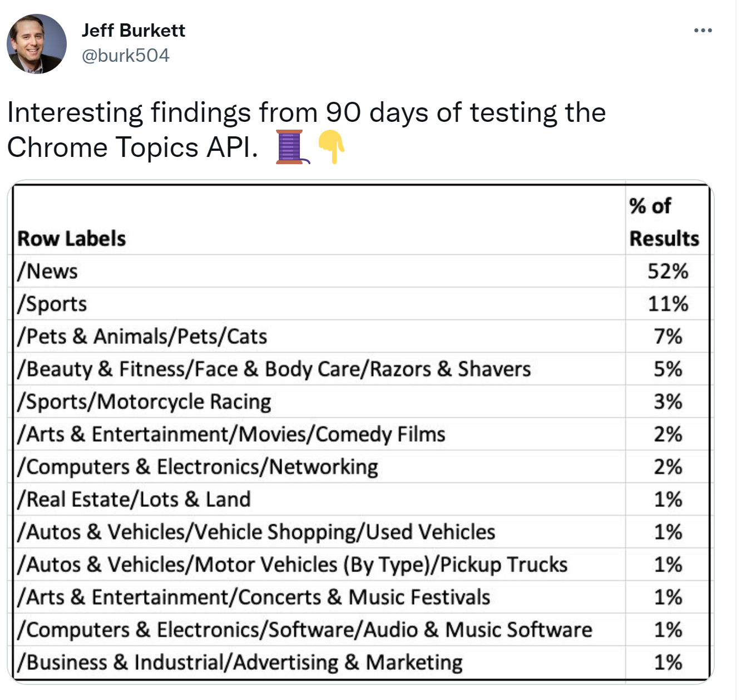Click the @burk504 handle
746x700 pixels.
(x=126, y=56)
